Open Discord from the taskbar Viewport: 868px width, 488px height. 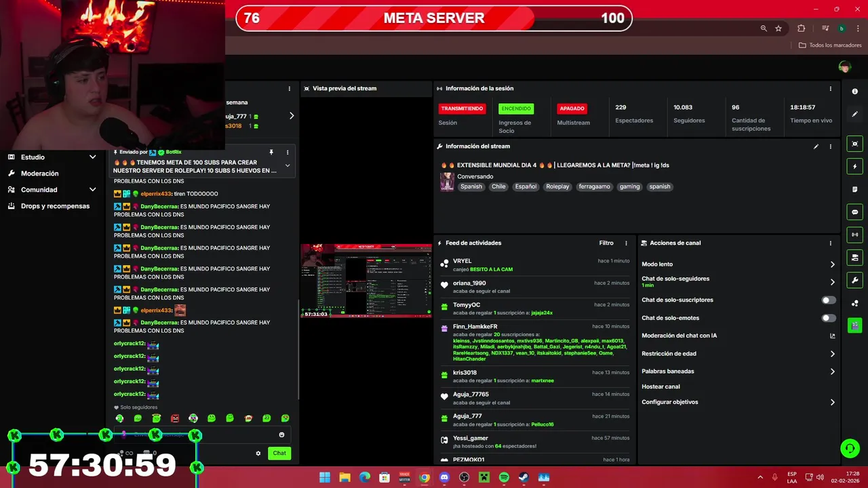pyautogui.click(x=444, y=477)
